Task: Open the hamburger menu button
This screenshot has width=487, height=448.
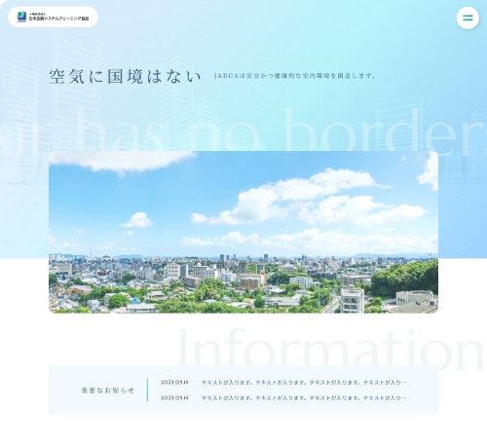Action: pos(468,18)
